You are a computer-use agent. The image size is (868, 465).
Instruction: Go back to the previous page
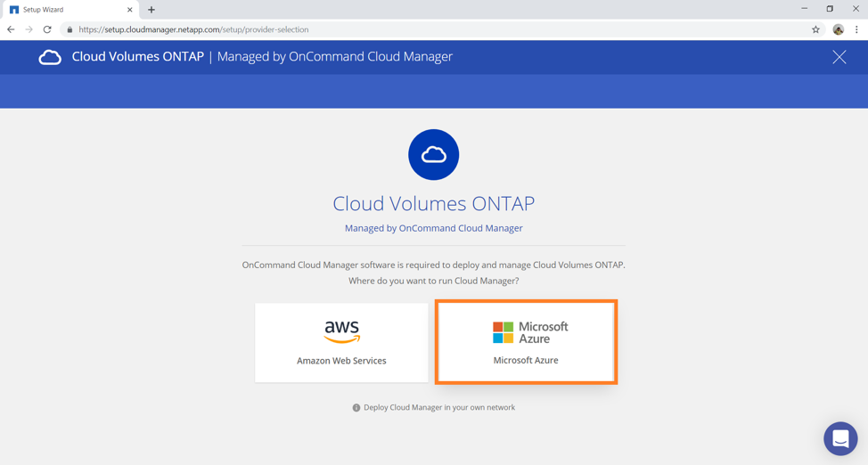pos(11,29)
